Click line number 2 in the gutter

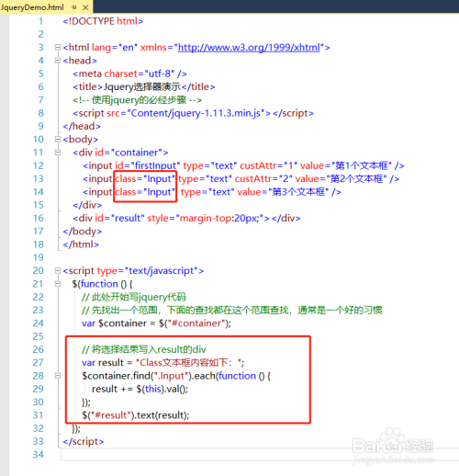coord(40,34)
